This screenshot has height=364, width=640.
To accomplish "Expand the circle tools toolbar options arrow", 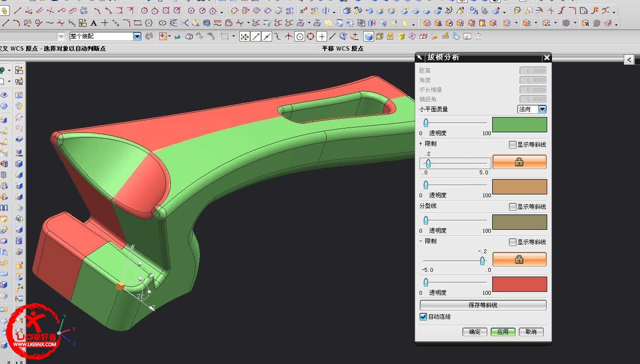I will pyautogui.click(x=221, y=11).
